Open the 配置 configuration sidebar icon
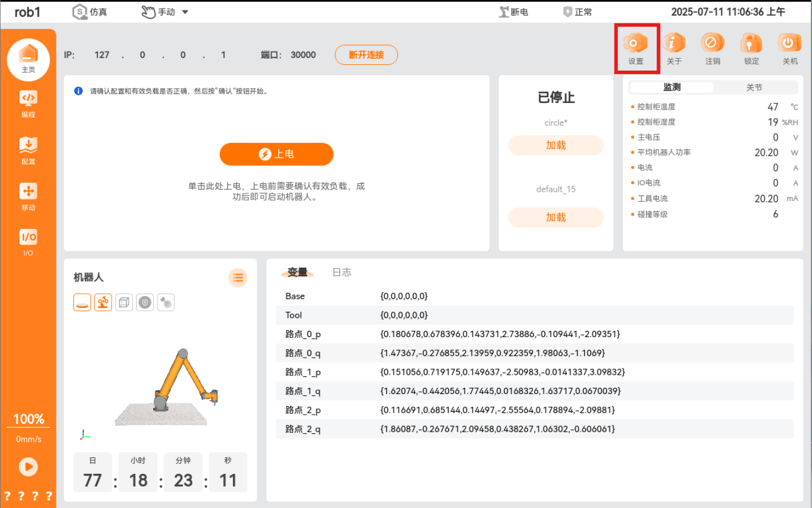 pyautogui.click(x=28, y=150)
